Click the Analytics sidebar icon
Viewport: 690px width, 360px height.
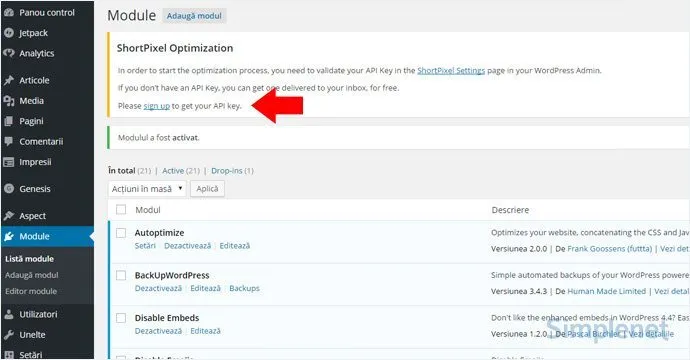click(9, 53)
